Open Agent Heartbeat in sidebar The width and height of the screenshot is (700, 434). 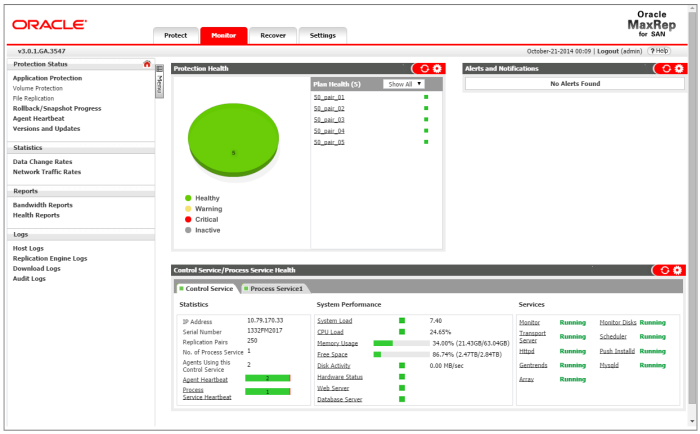pos(38,118)
